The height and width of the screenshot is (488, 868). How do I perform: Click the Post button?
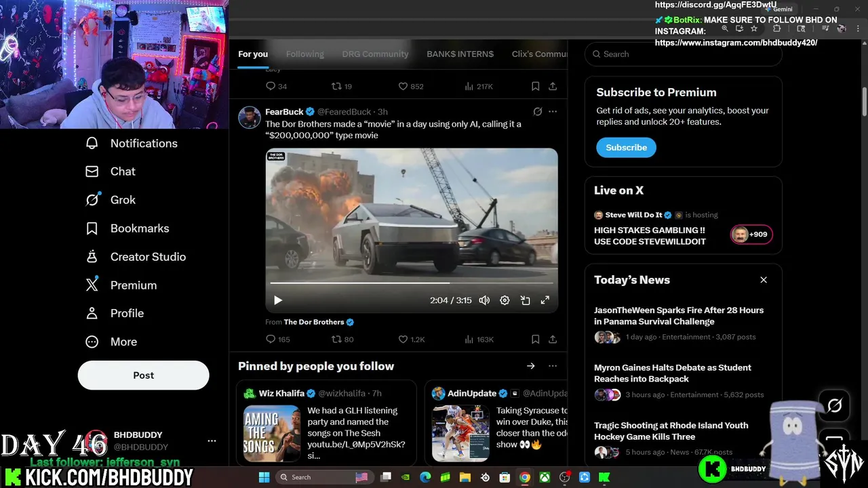[143, 375]
